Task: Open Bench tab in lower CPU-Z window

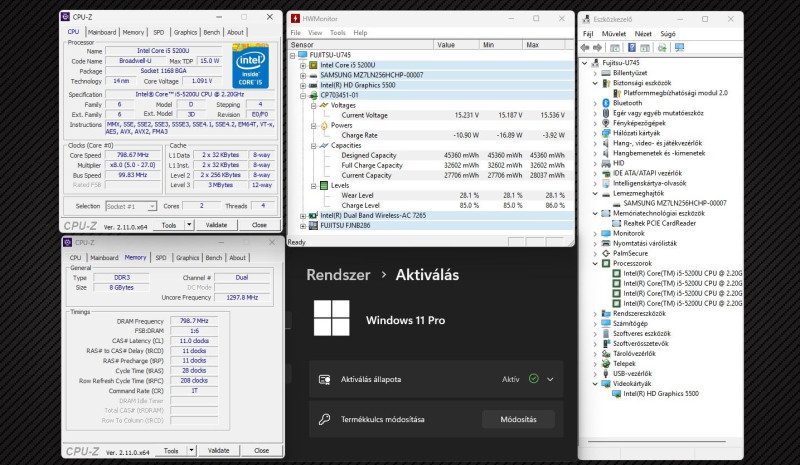Action: tap(214, 258)
